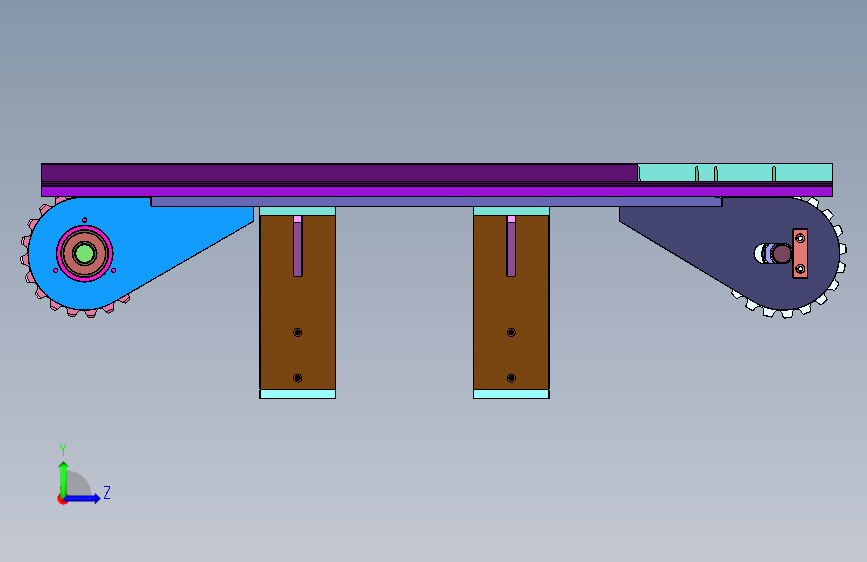Click the "Y" axis label

(63, 449)
